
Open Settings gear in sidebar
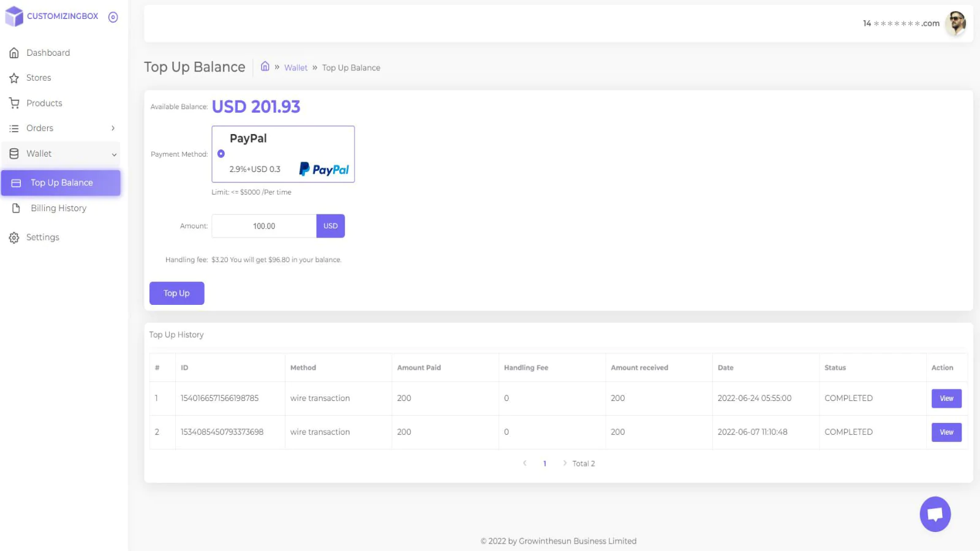click(14, 238)
